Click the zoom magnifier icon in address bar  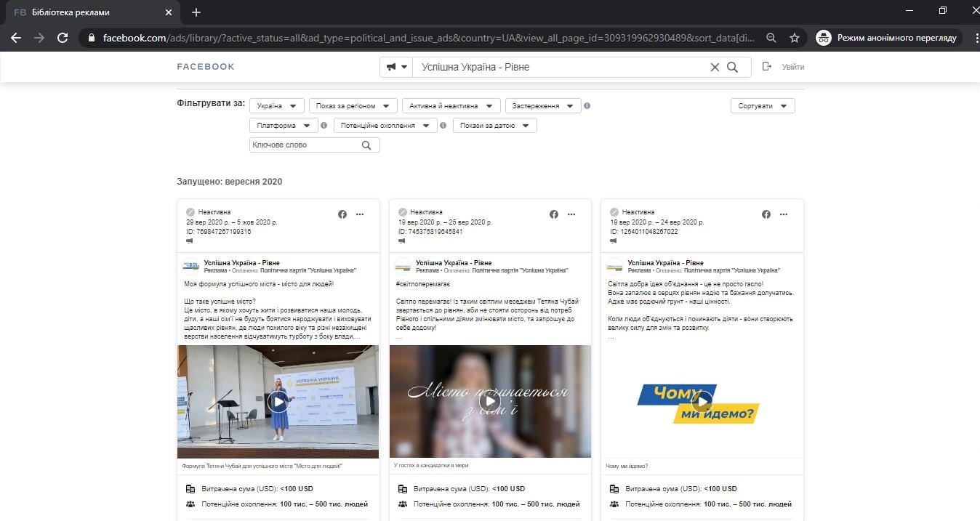pos(771,38)
